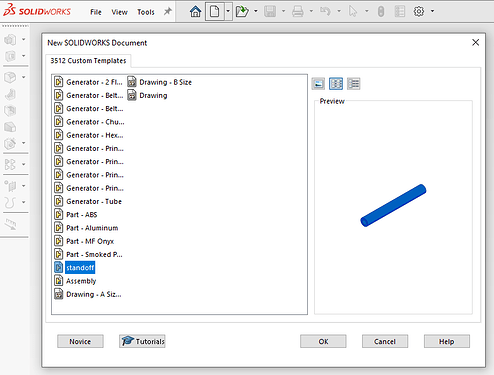This screenshot has width=494, height=375.
Task: Switch to List view of templates
Action: 336,83
